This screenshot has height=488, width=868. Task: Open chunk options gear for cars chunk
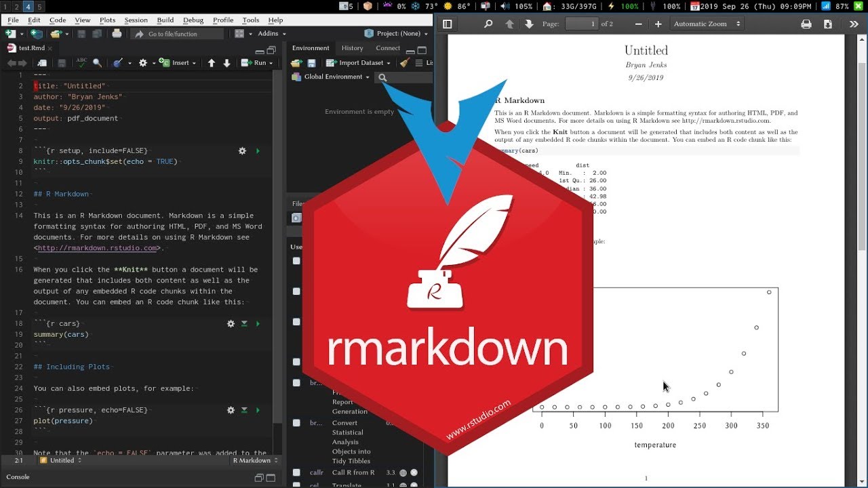click(x=231, y=324)
